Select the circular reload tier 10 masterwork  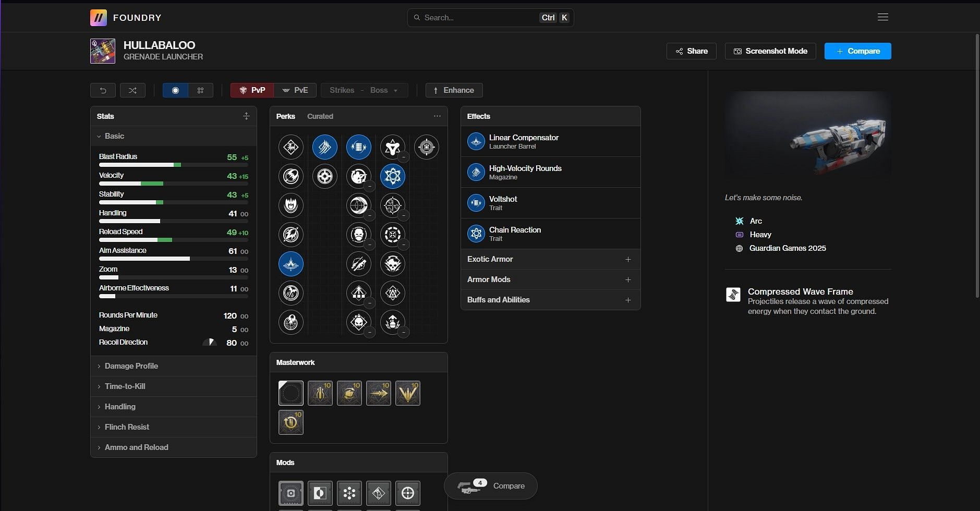click(x=291, y=422)
